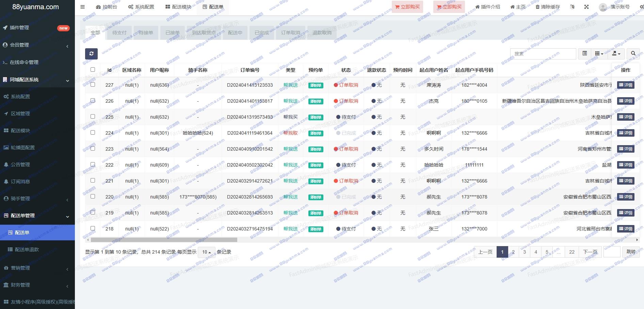
Task: Click the refresh table button
Action: 91,54
